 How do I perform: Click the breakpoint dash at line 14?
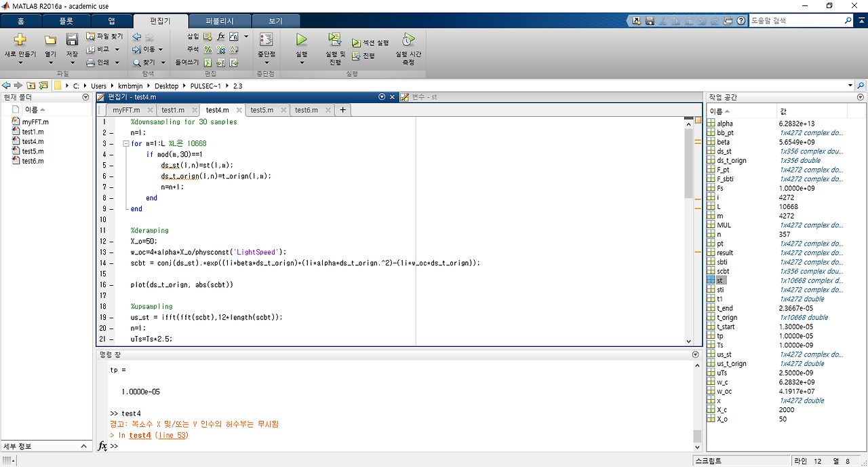[x=113, y=263]
